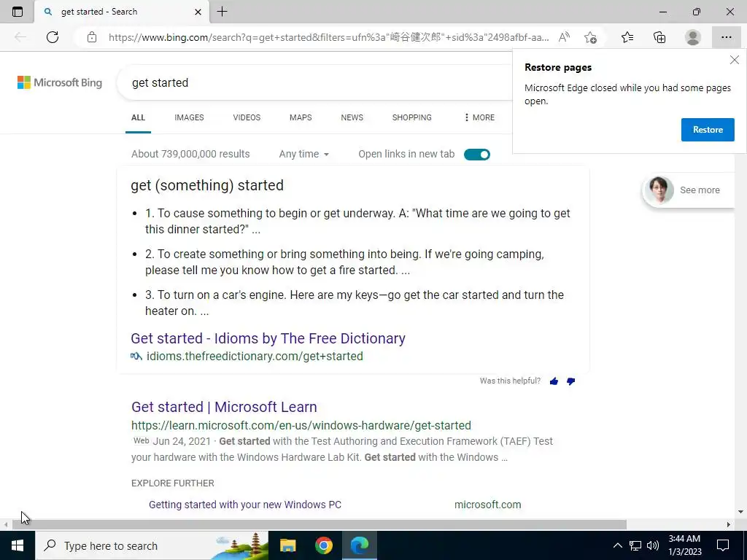Switch to the VIDEOS tab
747x560 pixels.
(247, 117)
